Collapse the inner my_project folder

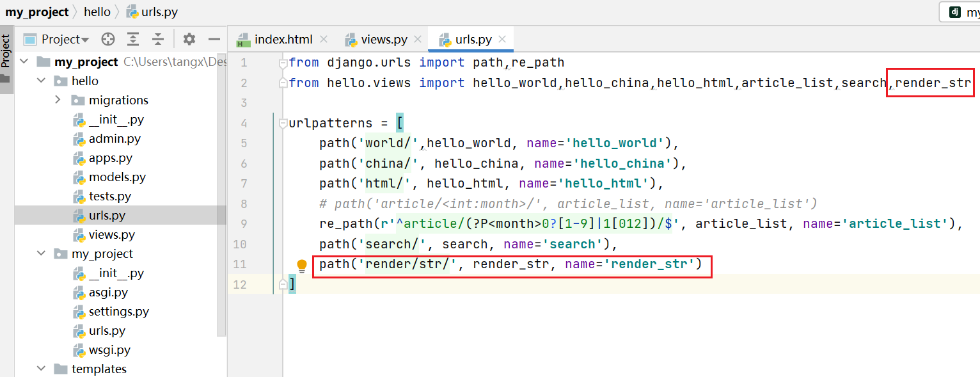[41, 253]
